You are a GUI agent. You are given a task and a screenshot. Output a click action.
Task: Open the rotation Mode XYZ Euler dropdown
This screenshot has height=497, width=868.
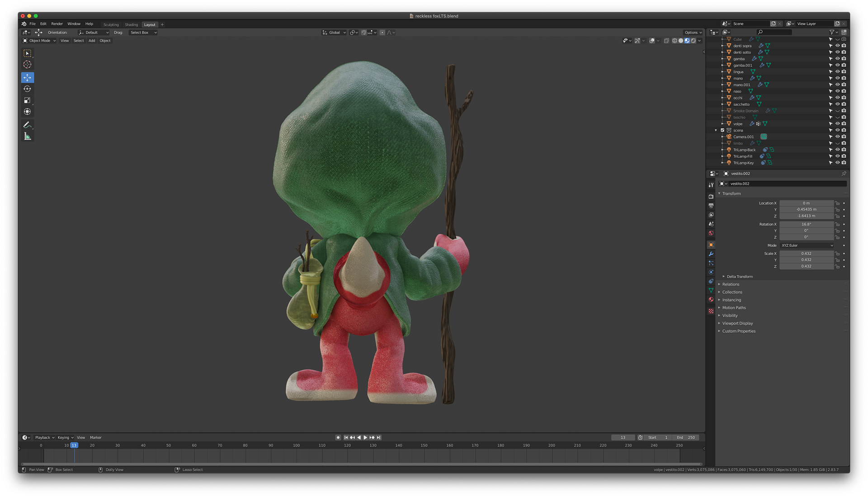[x=807, y=246]
